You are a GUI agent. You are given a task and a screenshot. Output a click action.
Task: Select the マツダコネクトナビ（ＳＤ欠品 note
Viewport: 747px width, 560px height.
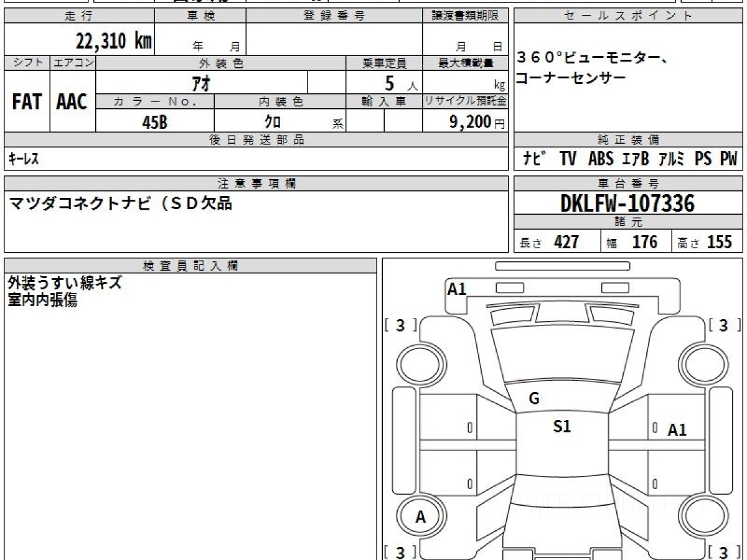pos(121,203)
